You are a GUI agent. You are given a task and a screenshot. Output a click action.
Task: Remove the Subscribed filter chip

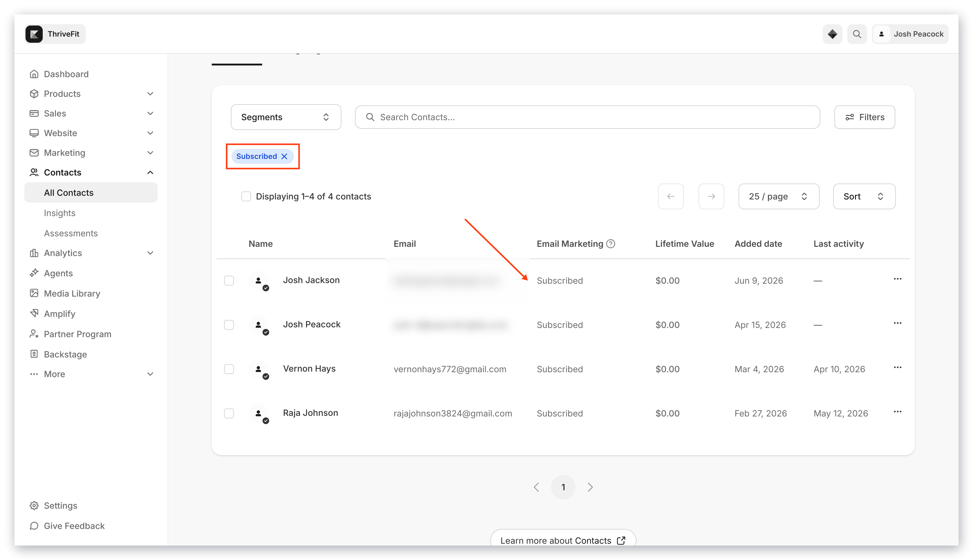[x=284, y=156]
